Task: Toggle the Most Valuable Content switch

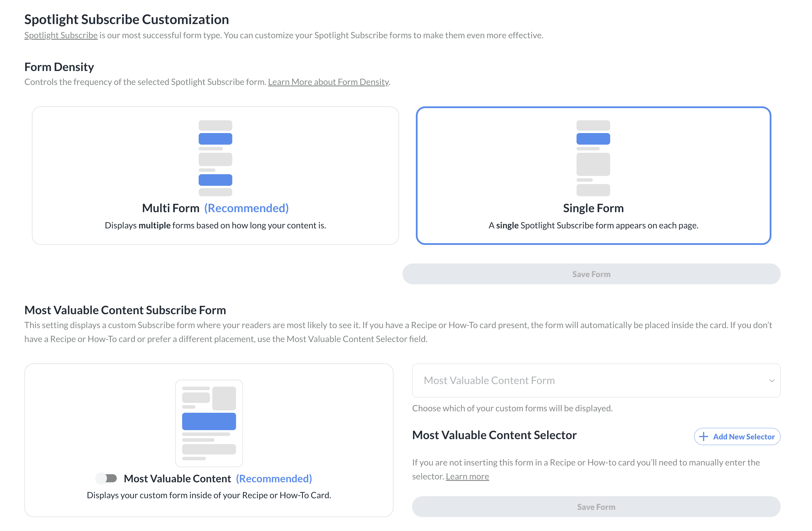Action: (x=106, y=478)
